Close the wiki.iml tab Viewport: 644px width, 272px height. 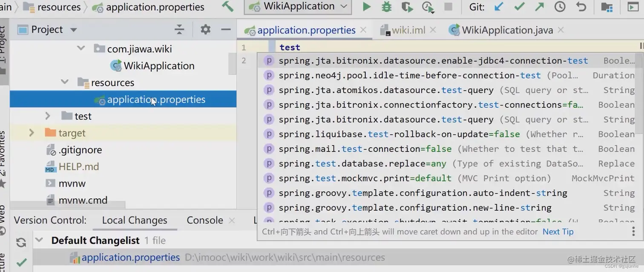point(433,30)
